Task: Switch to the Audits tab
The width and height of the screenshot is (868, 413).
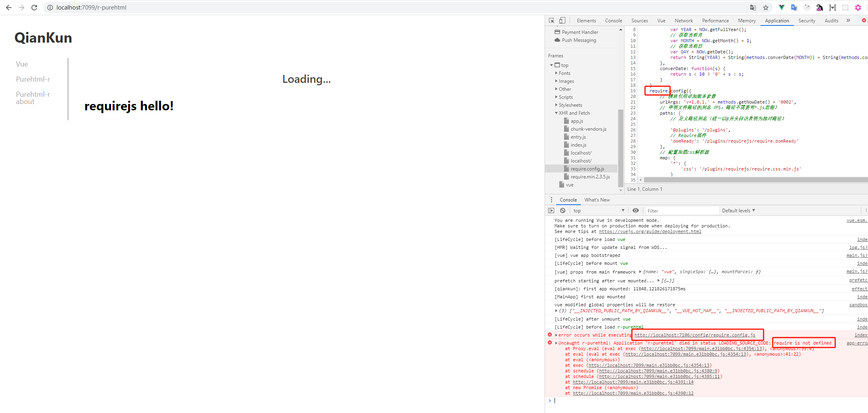Action: click(831, 21)
